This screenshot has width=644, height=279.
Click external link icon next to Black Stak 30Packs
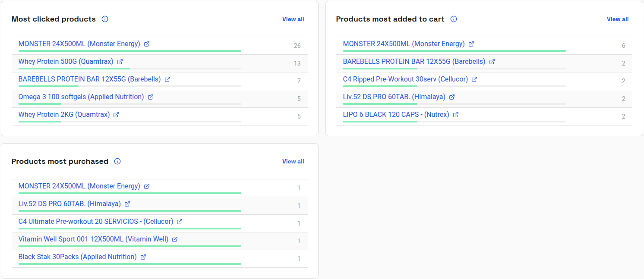tap(143, 257)
